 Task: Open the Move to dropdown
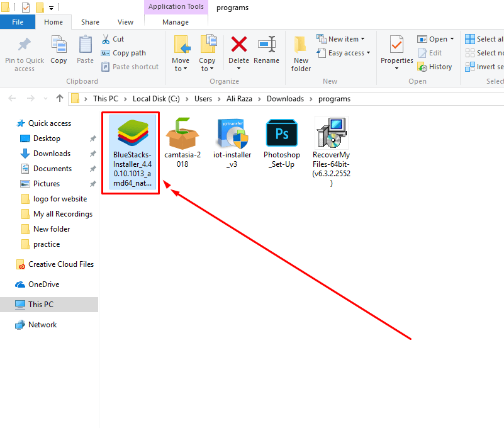tap(181, 53)
